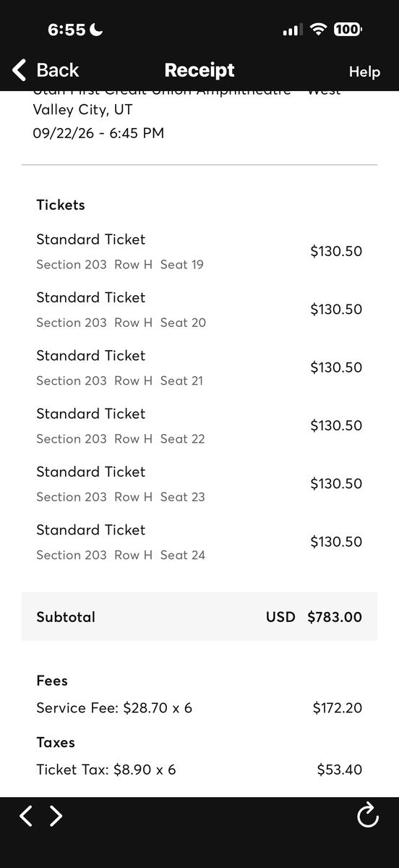Viewport: 399px width, 868px height.
Task: Tap the cellular signal bars icon
Action: click(292, 30)
